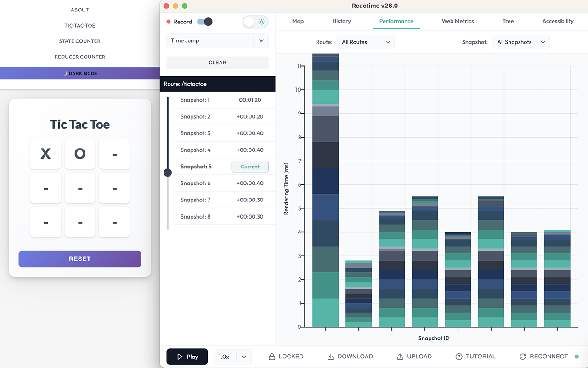588x368 pixels.
Task: Click the +00:00.20 time on Snapshot 2
Action: click(x=250, y=117)
